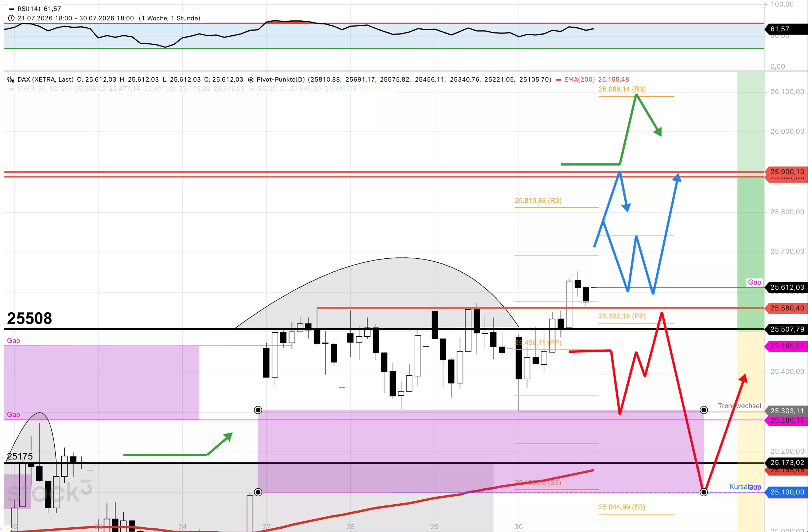
Task: Click the 25.700,00 price axis label
Action: (787, 251)
